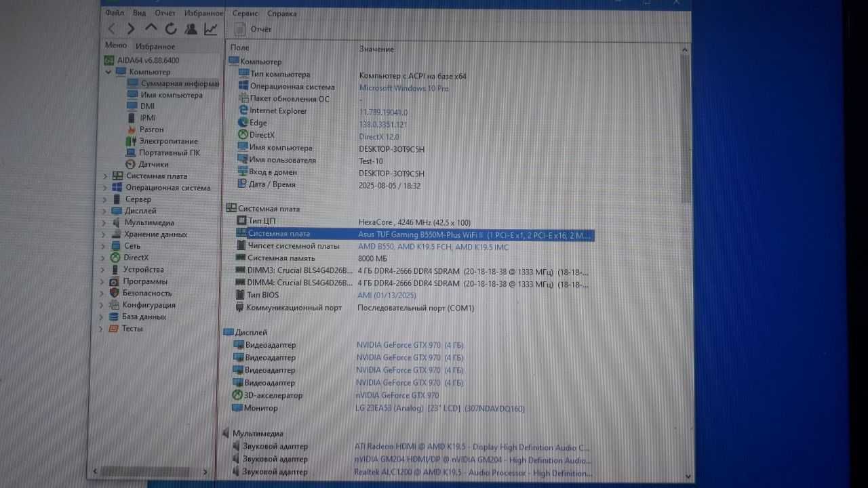
Task: Click the Конфигурация tree icon
Action: [x=115, y=305]
